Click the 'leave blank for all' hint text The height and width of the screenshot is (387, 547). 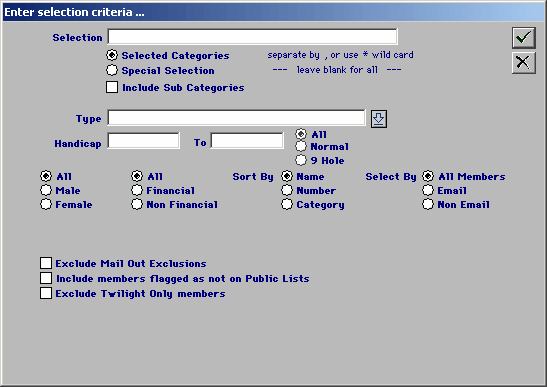coord(337,70)
